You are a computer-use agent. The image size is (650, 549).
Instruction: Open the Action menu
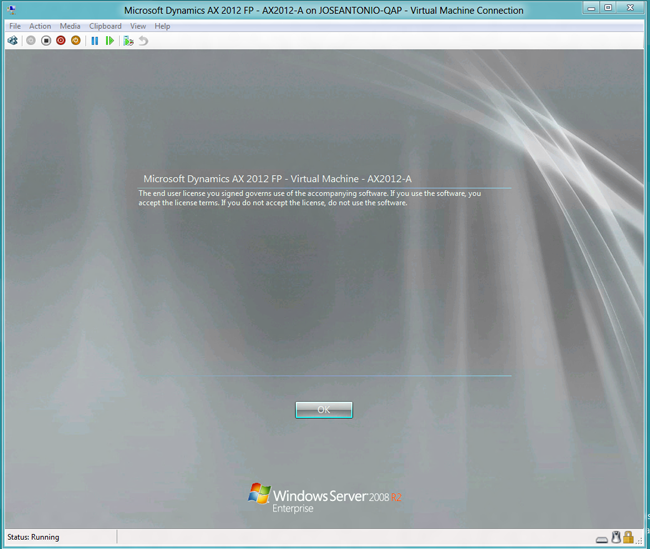(40, 26)
